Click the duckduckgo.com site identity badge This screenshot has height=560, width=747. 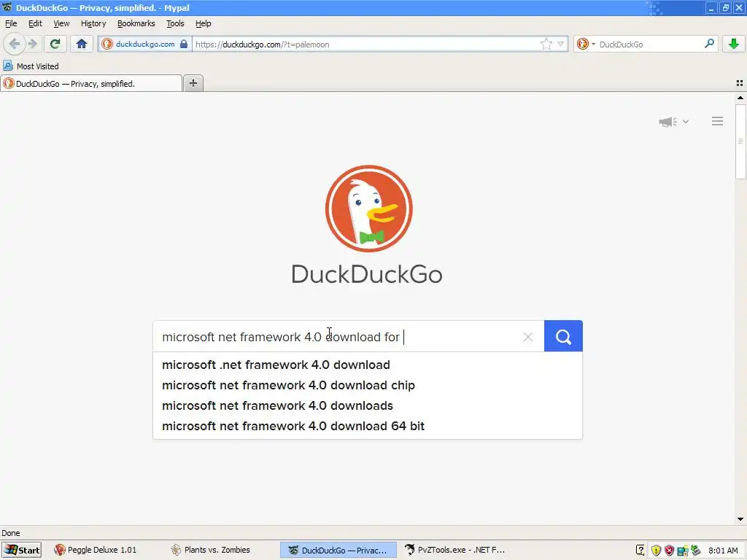point(145,44)
